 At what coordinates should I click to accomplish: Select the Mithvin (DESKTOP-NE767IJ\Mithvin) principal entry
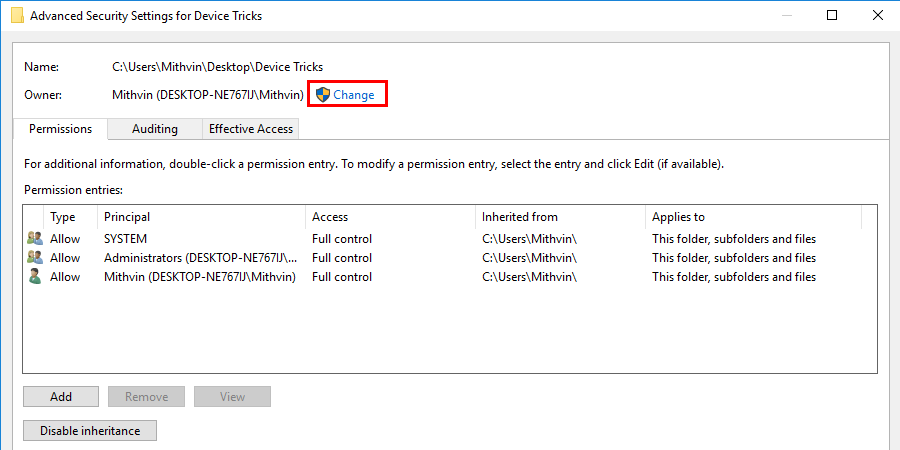pyautogui.click(x=449, y=277)
